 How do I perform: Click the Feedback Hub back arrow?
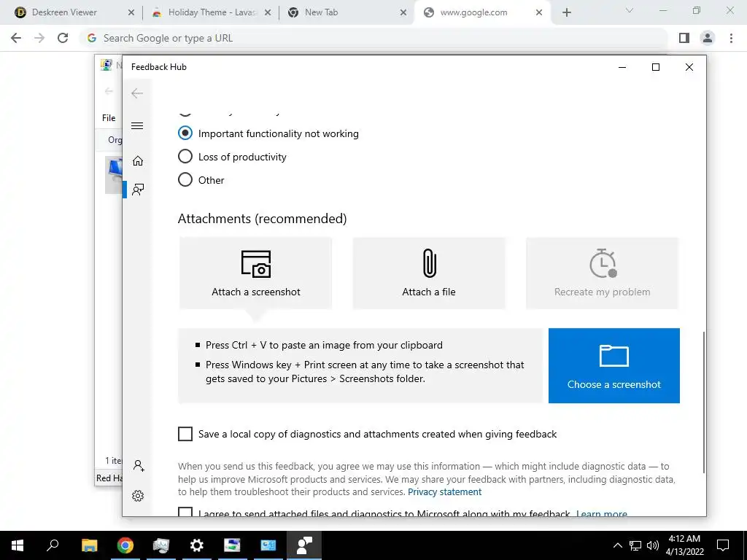click(x=137, y=93)
